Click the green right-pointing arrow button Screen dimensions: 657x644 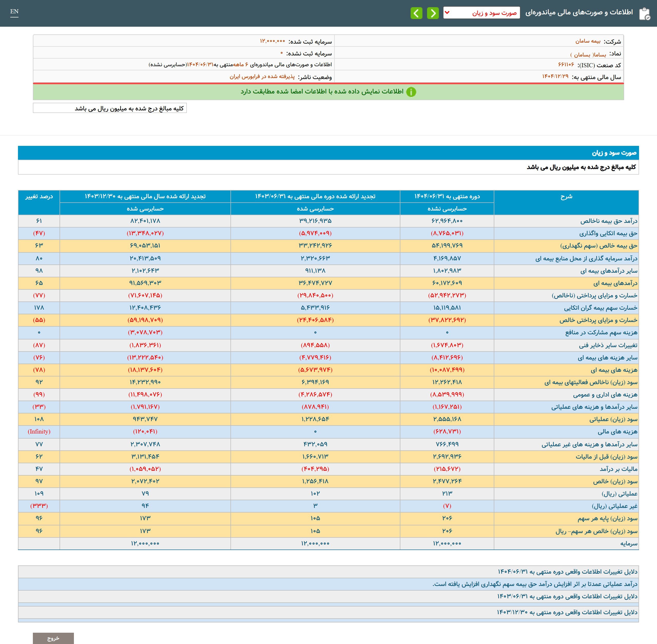[432, 13]
